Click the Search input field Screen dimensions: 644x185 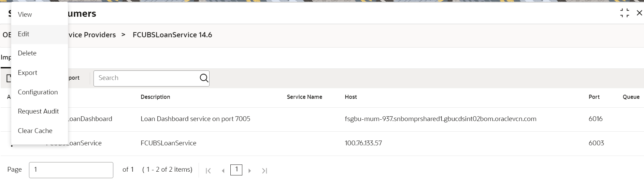click(147, 78)
